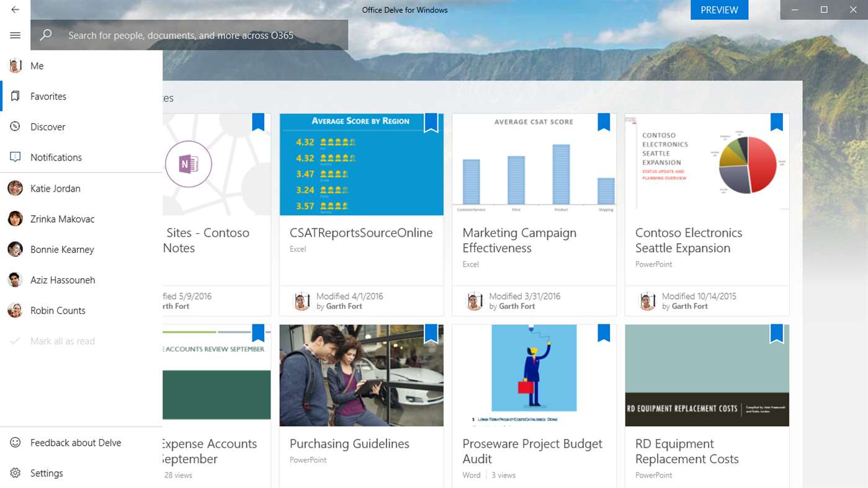868x488 pixels.
Task: Click 'Modified 10/14/2015' text
Action: [699, 296]
